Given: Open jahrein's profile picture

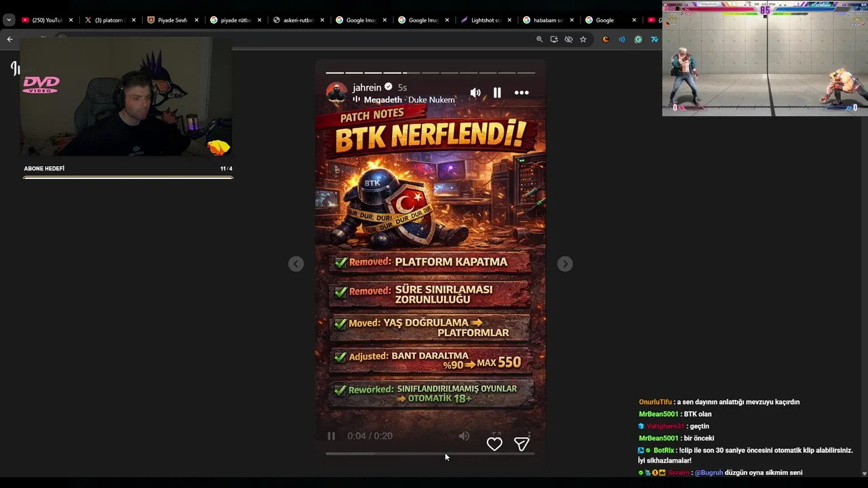Looking at the screenshot, I should coord(337,92).
